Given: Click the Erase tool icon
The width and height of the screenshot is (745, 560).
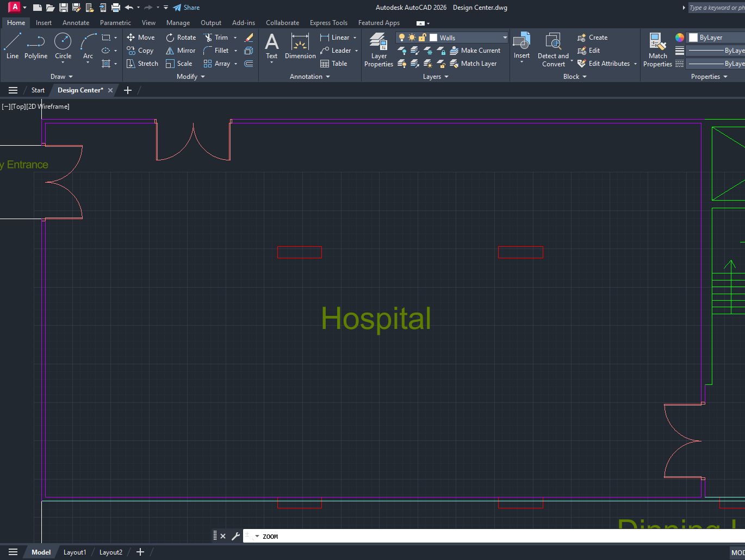Looking at the screenshot, I should pos(249,38).
